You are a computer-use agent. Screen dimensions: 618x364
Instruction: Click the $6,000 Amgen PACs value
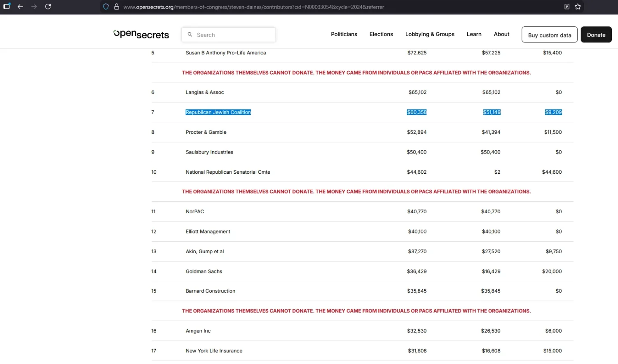pos(553,331)
